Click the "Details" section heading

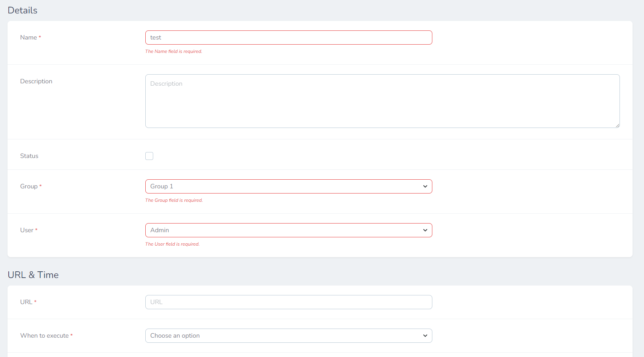tap(22, 10)
